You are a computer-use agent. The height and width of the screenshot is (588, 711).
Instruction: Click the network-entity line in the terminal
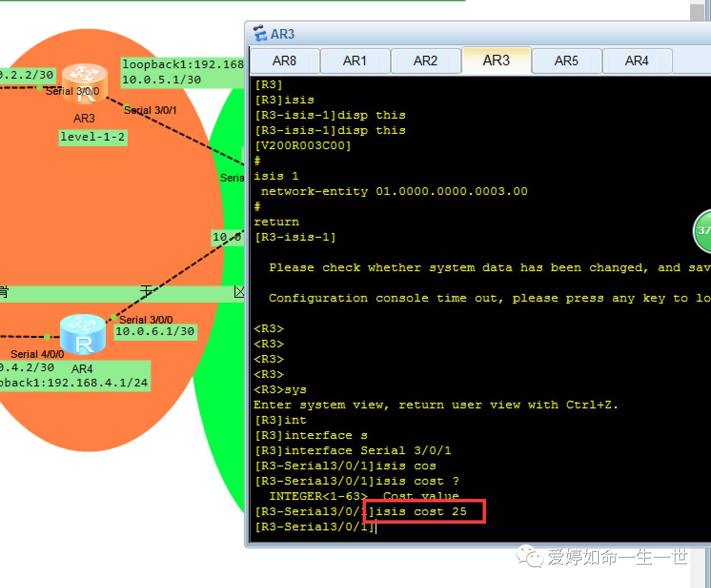click(x=394, y=192)
